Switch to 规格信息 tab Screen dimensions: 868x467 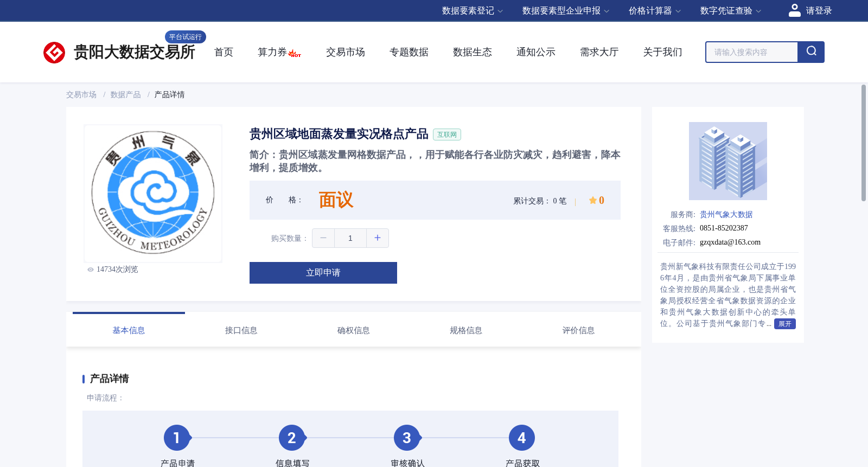click(x=466, y=330)
